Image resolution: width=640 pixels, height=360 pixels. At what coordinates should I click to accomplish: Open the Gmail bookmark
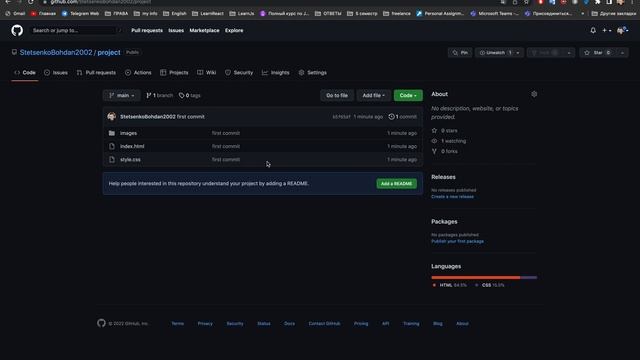(15, 13)
